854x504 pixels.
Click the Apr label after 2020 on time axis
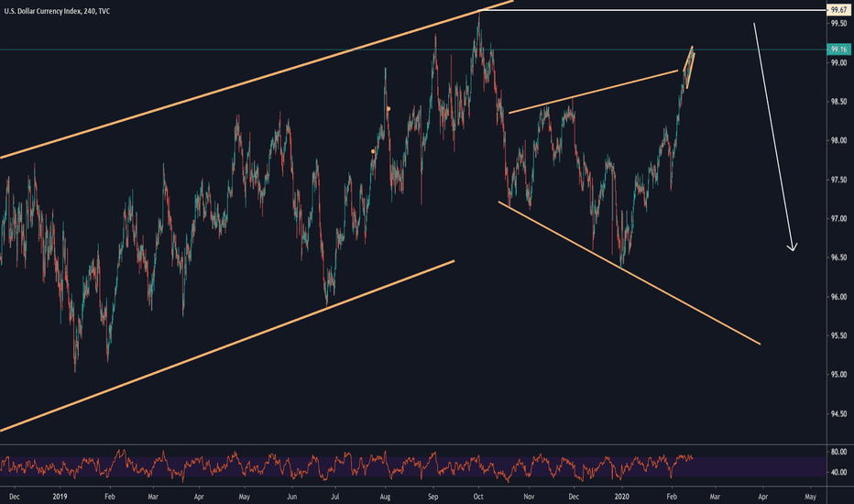tap(762, 497)
